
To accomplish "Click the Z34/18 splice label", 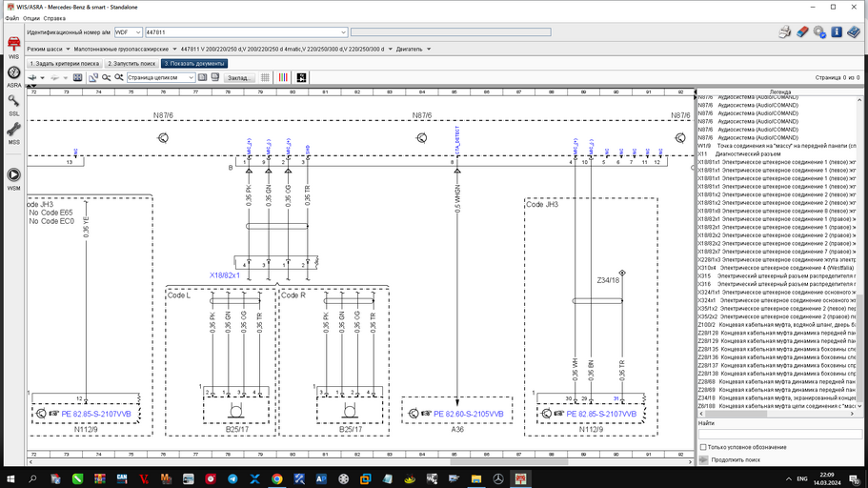I will coord(608,280).
